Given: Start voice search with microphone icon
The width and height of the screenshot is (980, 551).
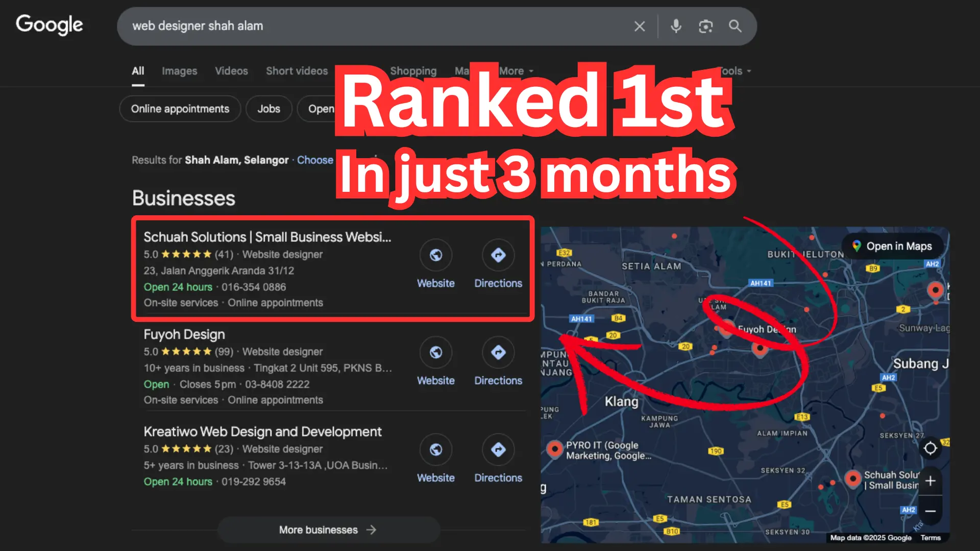Looking at the screenshot, I should (676, 26).
